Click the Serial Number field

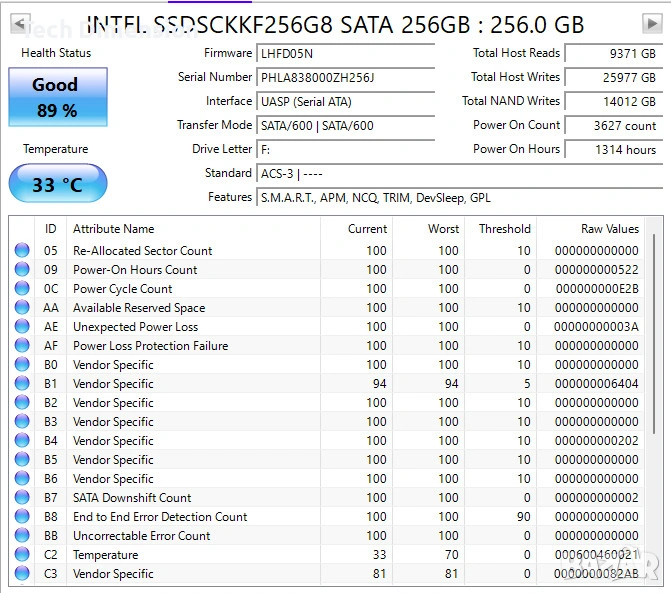pyautogui.click(x=345, y=77)
